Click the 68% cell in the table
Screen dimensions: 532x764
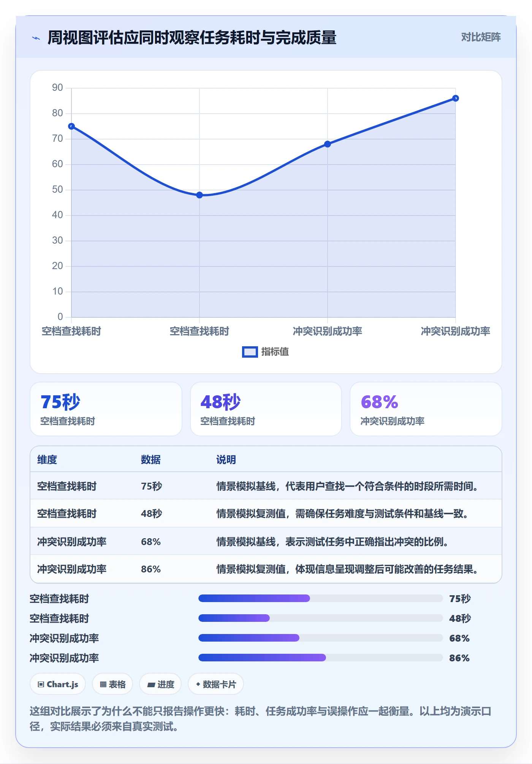point(151,542)
